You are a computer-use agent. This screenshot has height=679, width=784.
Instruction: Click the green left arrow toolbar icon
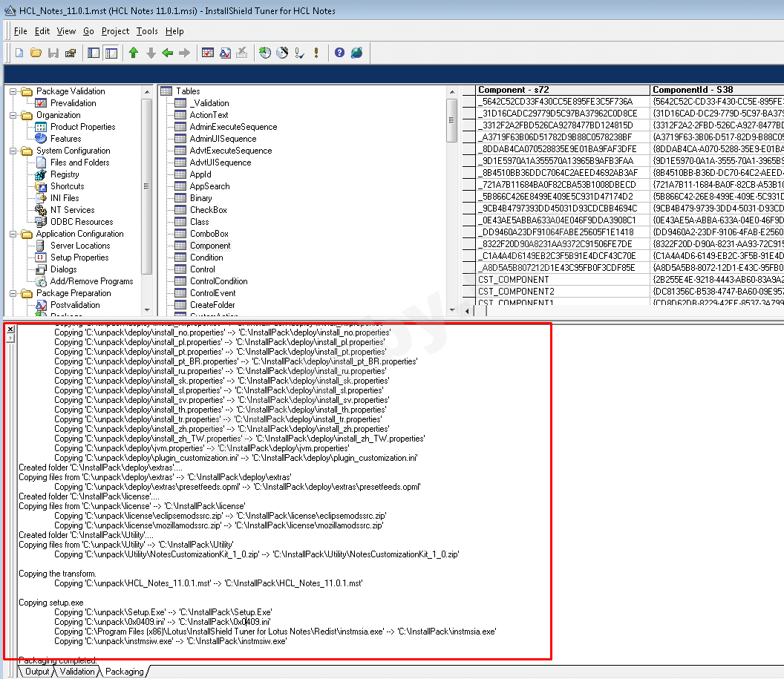point(167,53)
